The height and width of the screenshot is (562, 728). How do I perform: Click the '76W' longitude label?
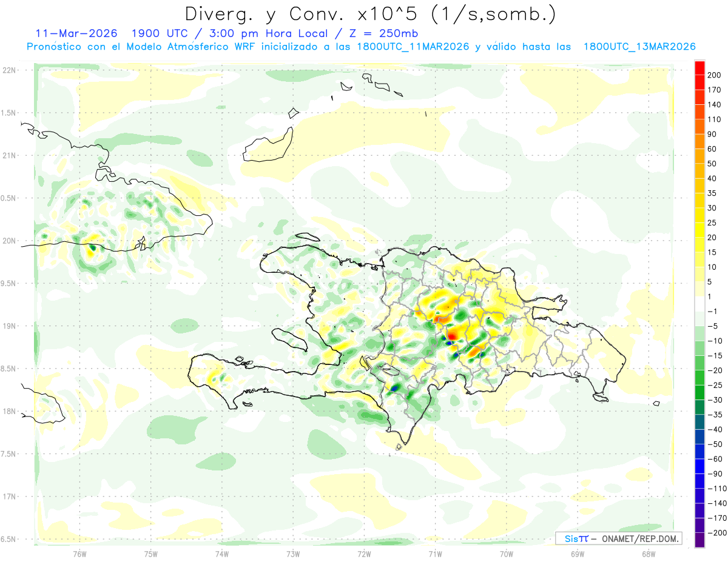(79, 554)
